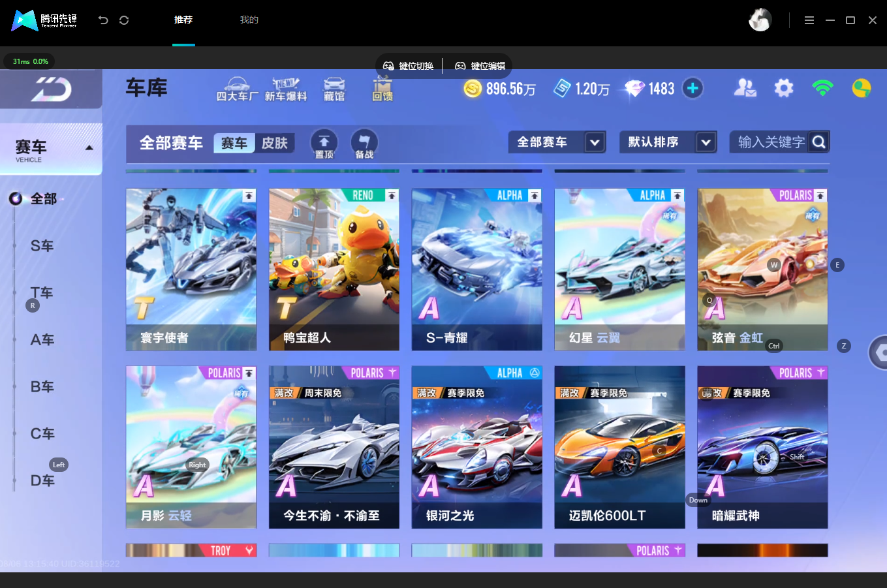Viewport: 887px width, 588px height.
Task: Check the green Wi-Fi signal icon
Action: (x=823, y=88)
